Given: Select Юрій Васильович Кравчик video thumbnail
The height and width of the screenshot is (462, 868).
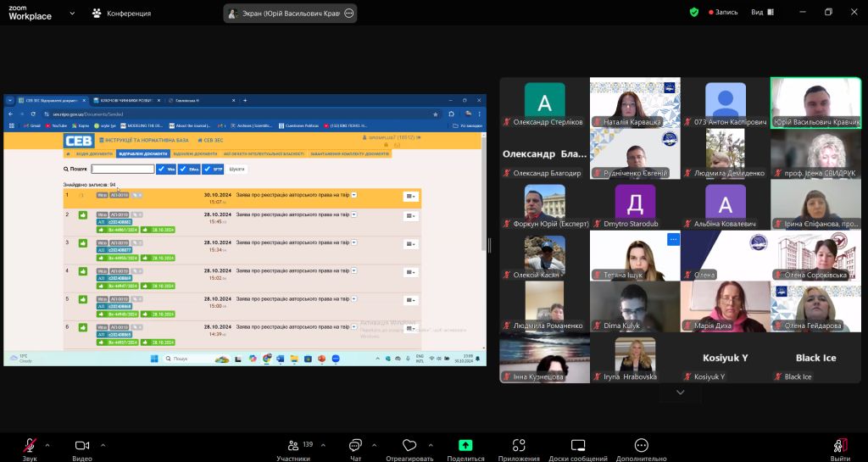Looking at the screenshot, I should 816,103.
